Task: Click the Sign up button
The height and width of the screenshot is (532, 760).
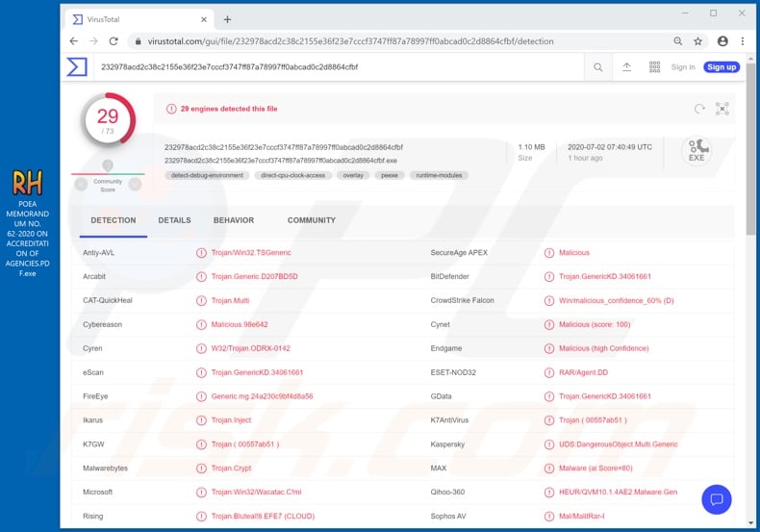Action: pyautogui.click(x=722, y=67)
